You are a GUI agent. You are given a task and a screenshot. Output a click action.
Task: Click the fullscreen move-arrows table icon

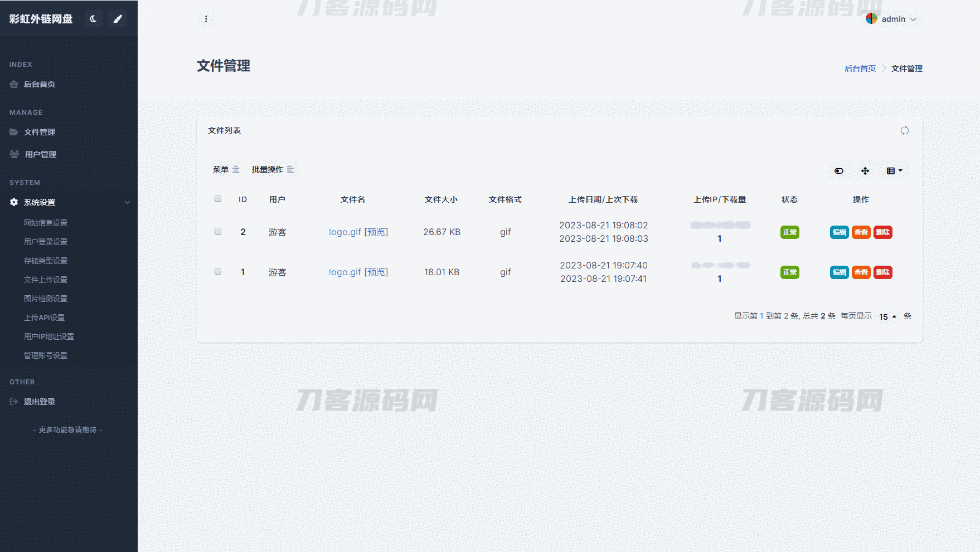click(x=865, y=171)
